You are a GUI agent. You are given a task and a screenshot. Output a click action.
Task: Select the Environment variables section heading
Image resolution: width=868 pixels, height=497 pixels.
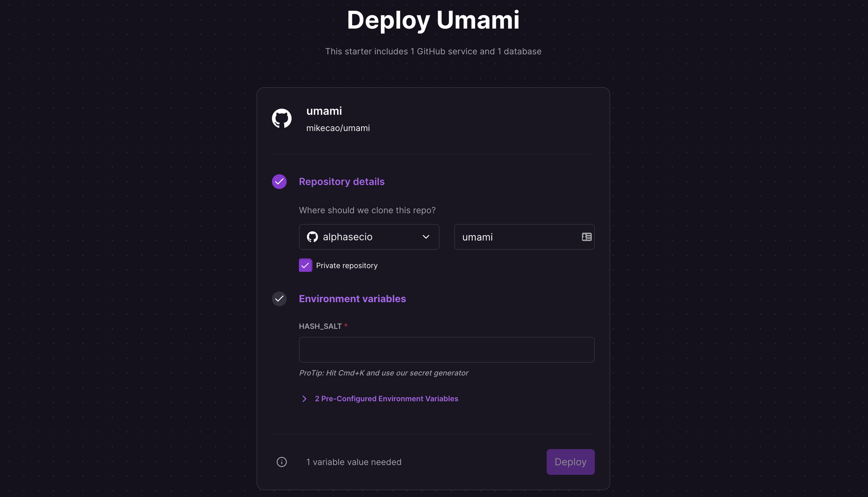click(x=352, y=299)
